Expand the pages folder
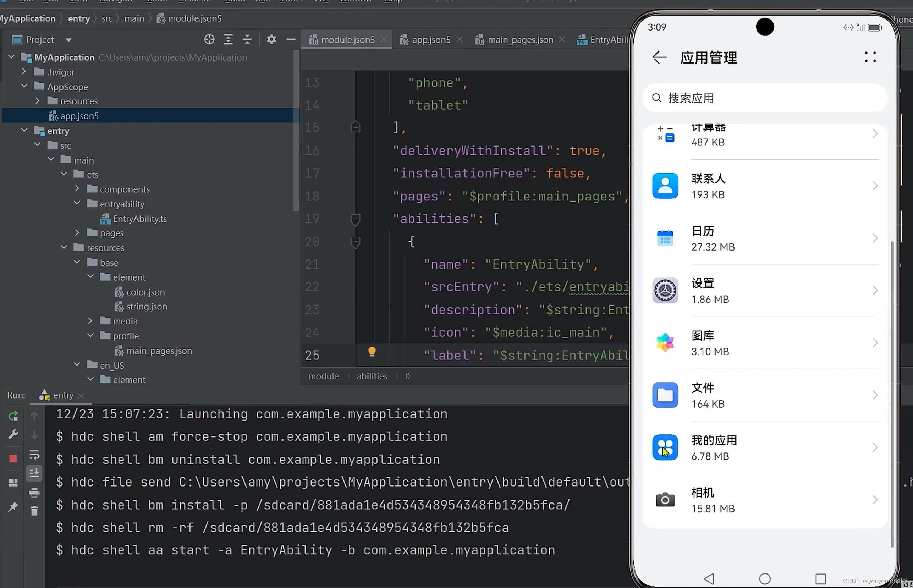Screen dimensions: 913x588 tap(77, 232)
